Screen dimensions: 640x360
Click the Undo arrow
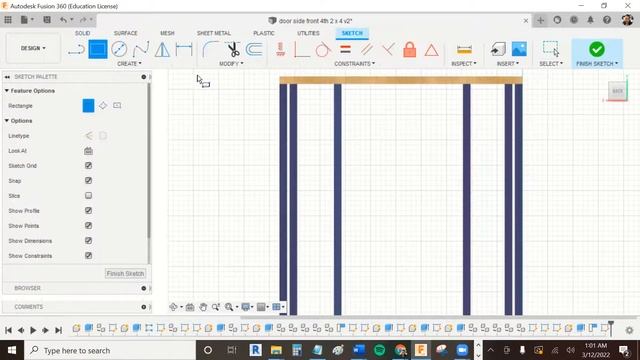pyautogui.click(x=63, y=20)
